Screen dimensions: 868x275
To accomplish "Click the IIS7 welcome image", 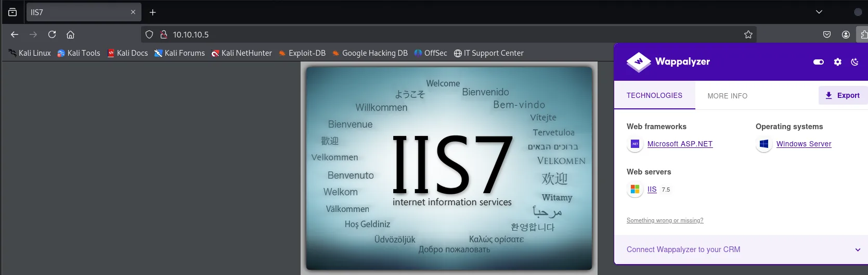I will click(x=449, y=168).
